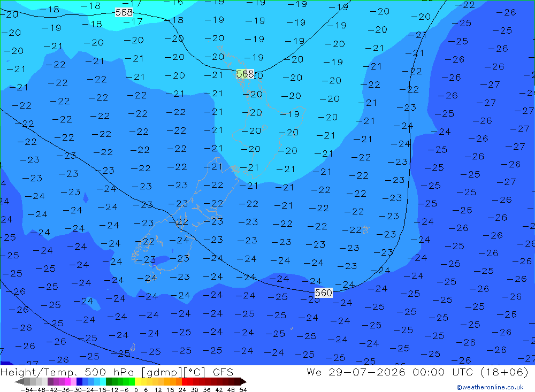The width and height of the screenshot is (535, 392).
Task: Click the legend value '-54' at the scale start
Action: 27,390
